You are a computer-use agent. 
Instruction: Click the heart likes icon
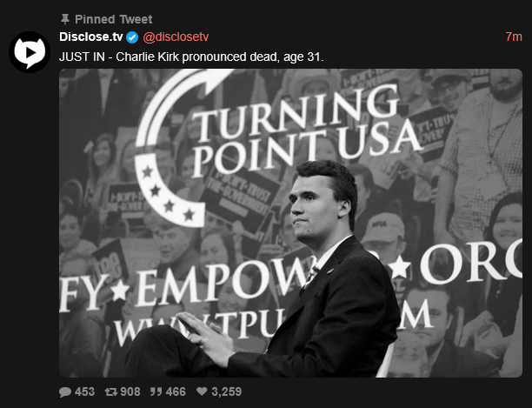click(202, 391)
